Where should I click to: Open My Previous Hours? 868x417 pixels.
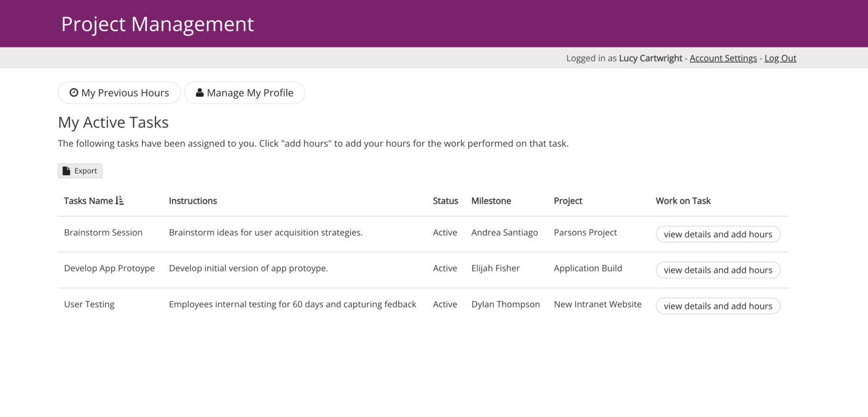tap(119, 93)
